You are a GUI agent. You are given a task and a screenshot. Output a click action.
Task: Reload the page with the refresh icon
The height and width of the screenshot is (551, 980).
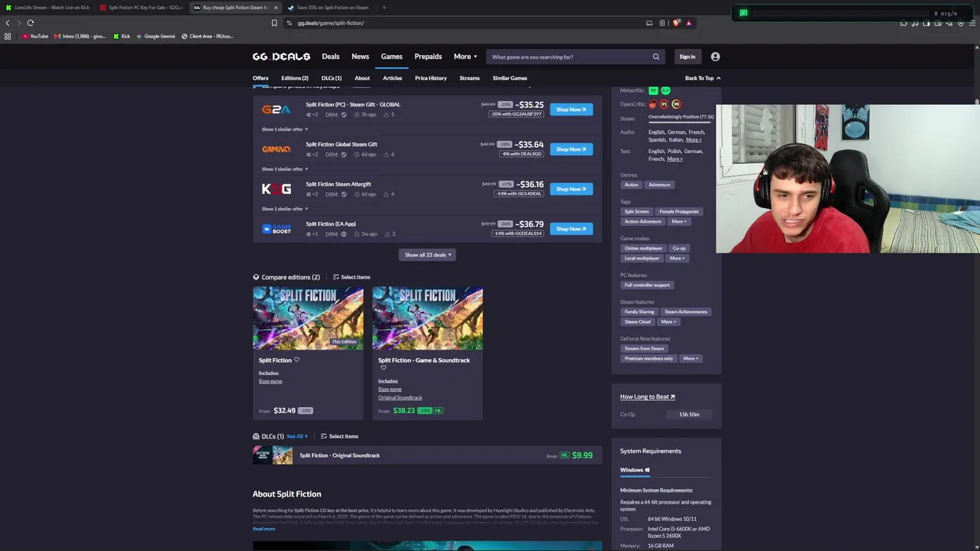[x=31, y=23]
